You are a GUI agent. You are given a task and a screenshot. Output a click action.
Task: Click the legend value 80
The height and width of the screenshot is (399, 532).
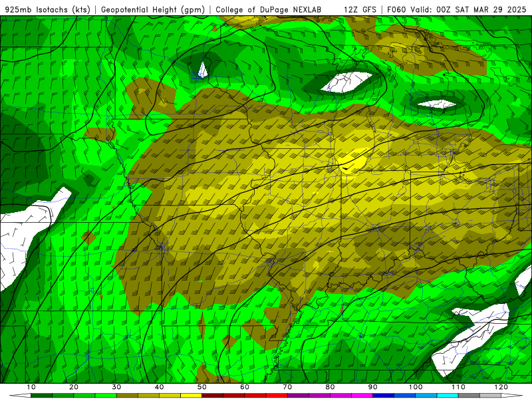pos(330,387)
